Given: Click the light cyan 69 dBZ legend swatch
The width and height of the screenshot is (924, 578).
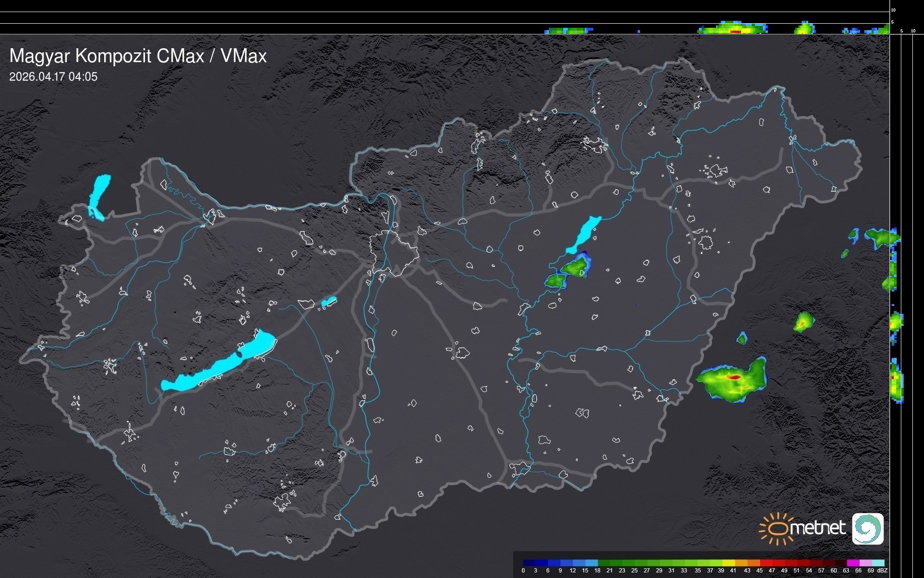Looking at the screenshot, I should (x=878, y=563).
